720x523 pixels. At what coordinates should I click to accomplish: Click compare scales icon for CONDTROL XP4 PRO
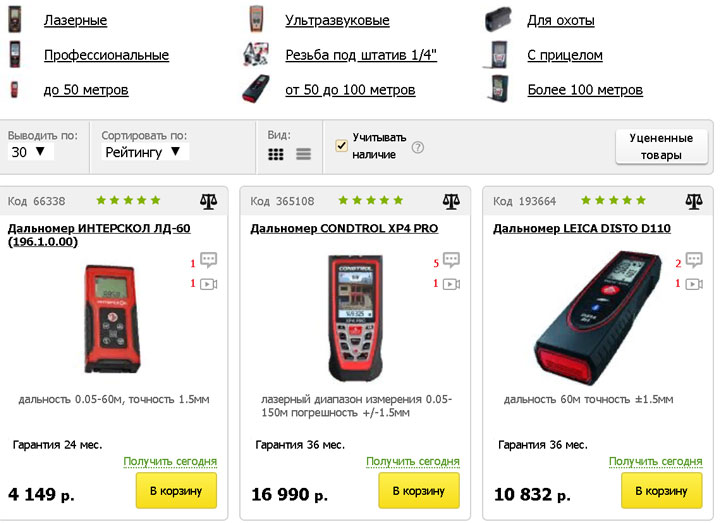pos(451,201)
